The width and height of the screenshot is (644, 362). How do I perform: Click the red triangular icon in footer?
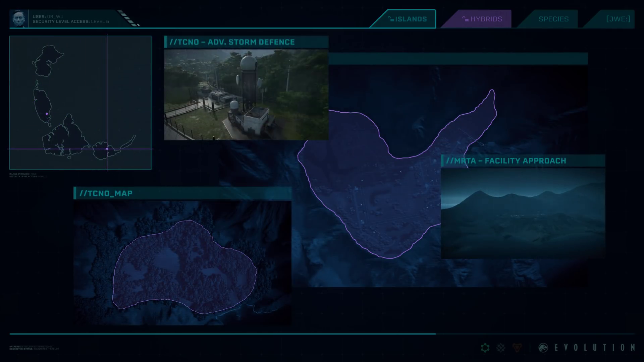click(517, 348)
